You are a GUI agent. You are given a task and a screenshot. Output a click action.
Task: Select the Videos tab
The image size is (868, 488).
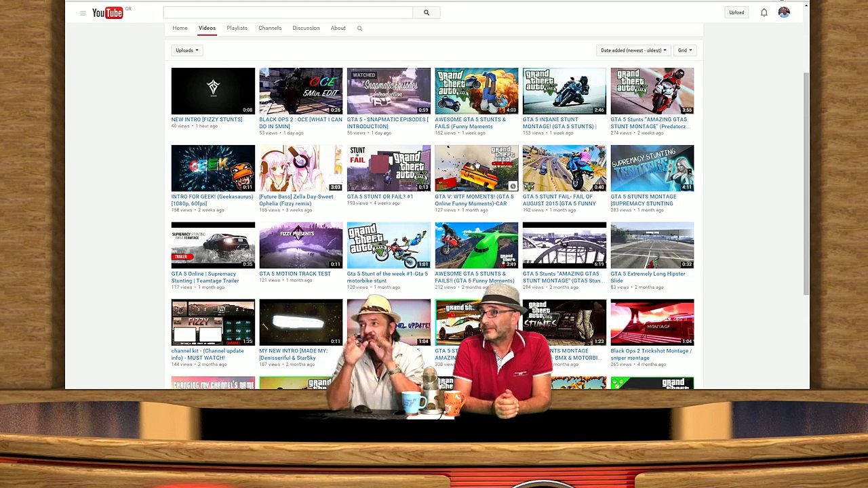(x=207, y=28)
